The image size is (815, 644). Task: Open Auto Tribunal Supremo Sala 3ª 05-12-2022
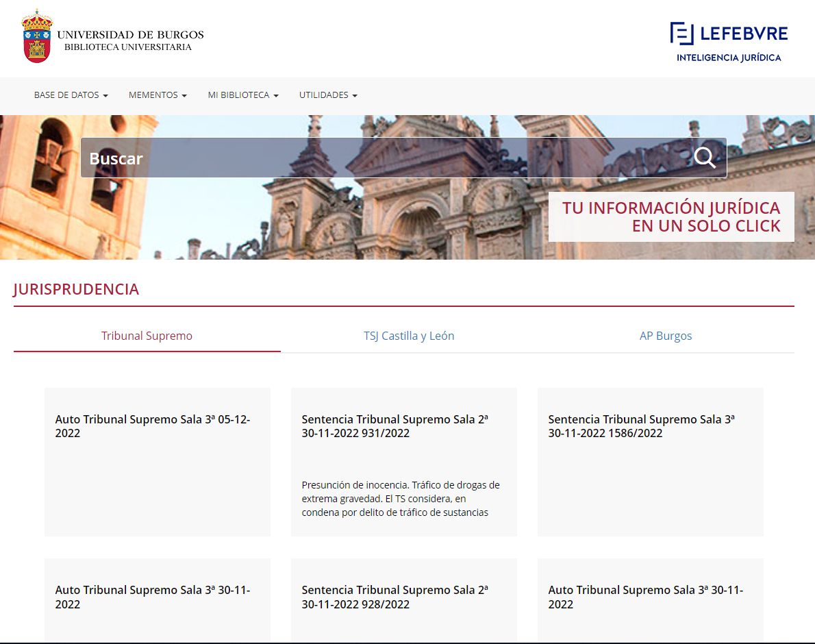click(153, 426)
